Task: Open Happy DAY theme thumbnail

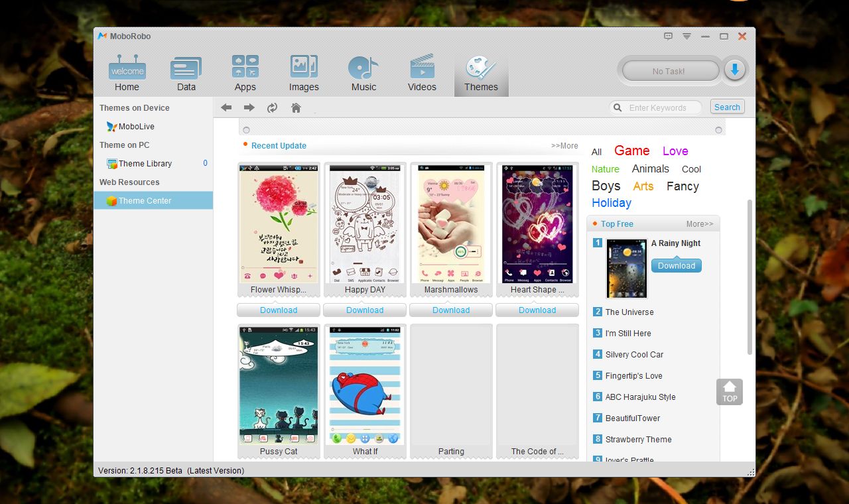Action: (365, 223)
